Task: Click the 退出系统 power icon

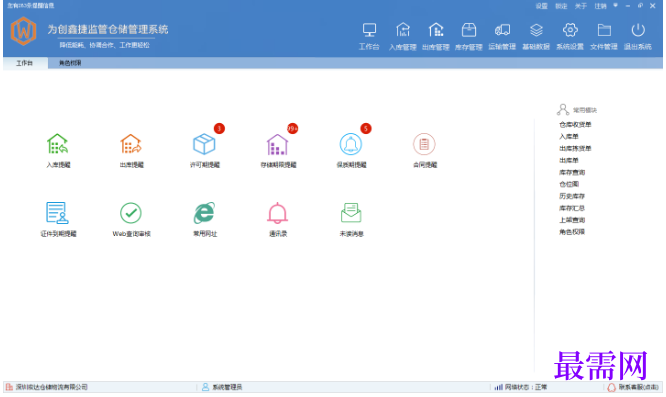Action: coord(638,36)
